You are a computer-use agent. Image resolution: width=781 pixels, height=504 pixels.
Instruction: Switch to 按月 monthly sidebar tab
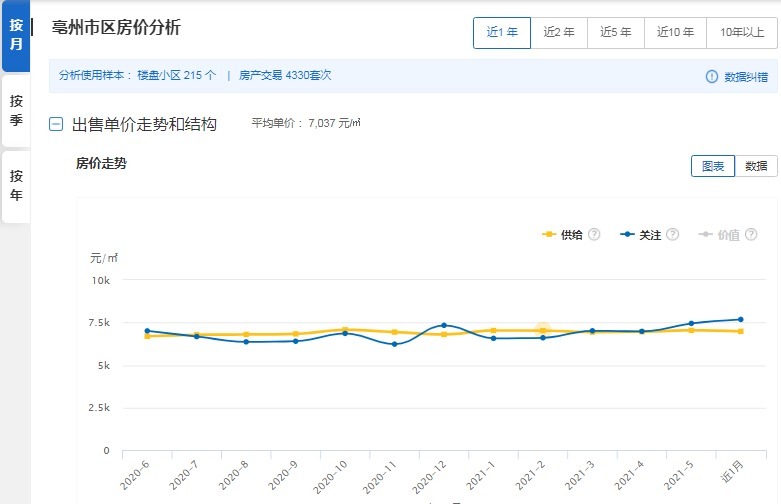[x=16, y=35]
